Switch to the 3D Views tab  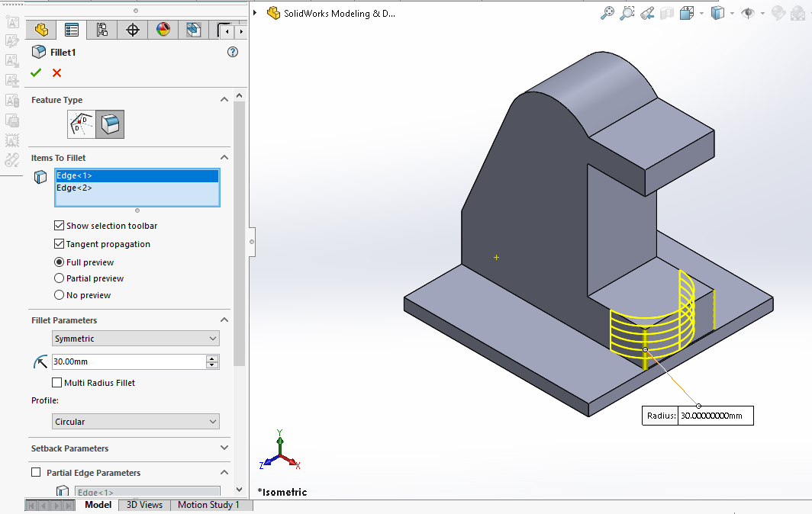[x=144, y=505]
